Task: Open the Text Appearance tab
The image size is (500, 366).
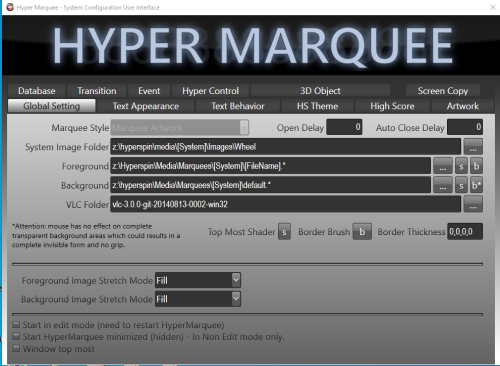Action: point(146,106)
